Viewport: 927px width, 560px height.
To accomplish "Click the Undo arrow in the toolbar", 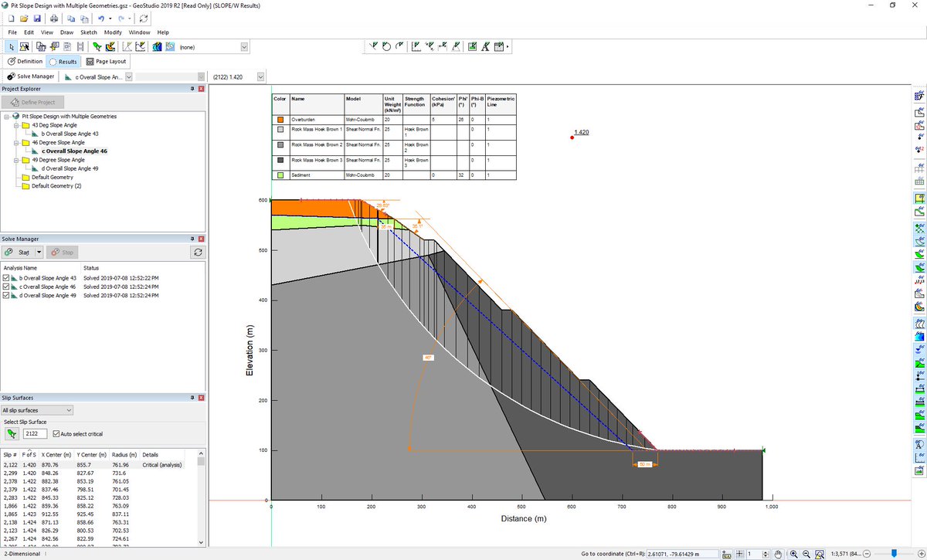I will coord(101,19).
